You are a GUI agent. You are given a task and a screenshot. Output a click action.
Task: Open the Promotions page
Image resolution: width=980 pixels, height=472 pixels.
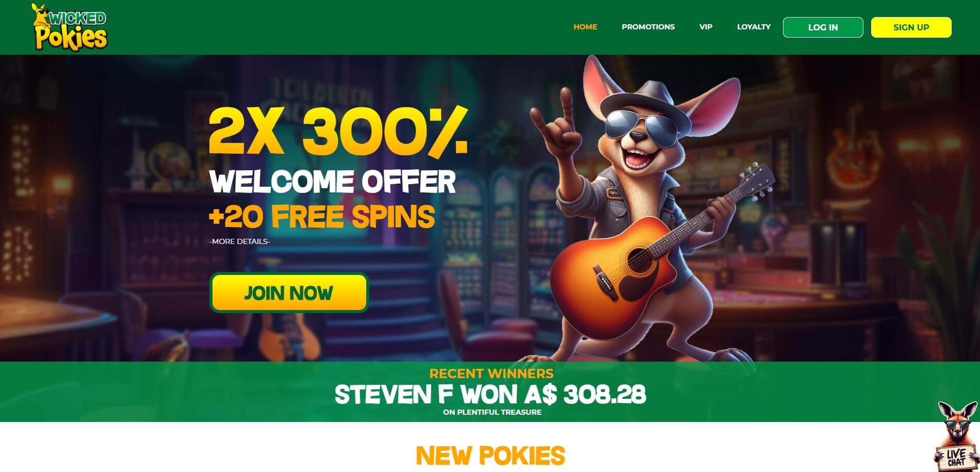(648, 27)
